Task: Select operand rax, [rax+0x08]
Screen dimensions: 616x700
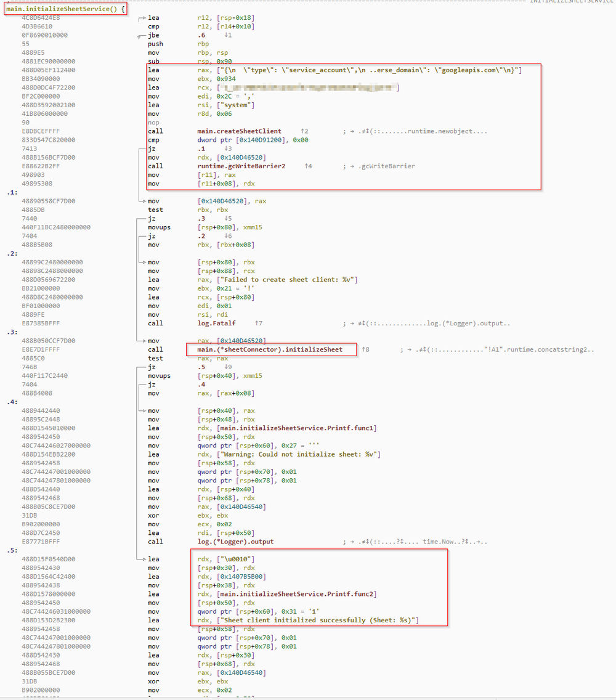Action: 226,393
